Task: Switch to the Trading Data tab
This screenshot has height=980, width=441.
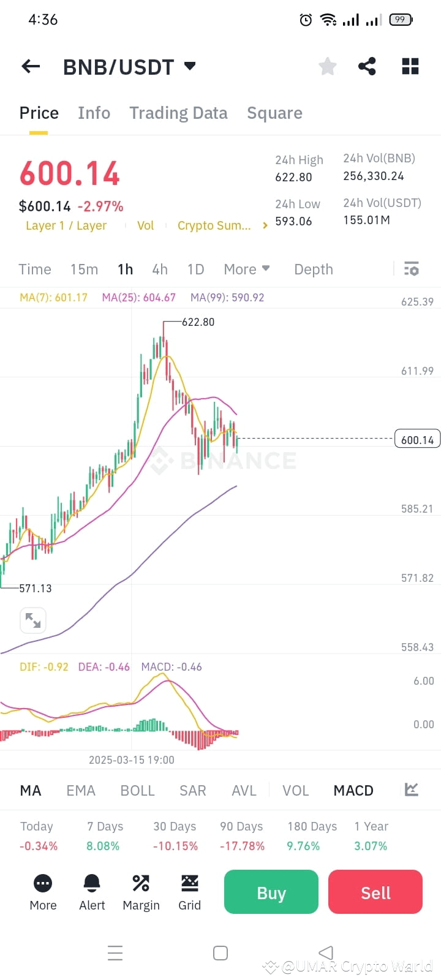Action: 178,113
